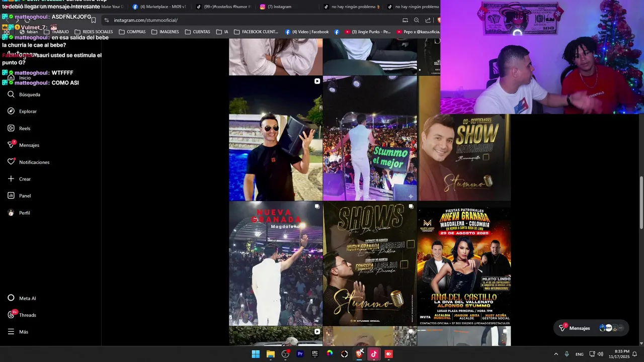The image size is (644, 362).
Task: Switch to #costeños #humor TikTok tab
Action: pyautogui.click(x=222, y=7)
